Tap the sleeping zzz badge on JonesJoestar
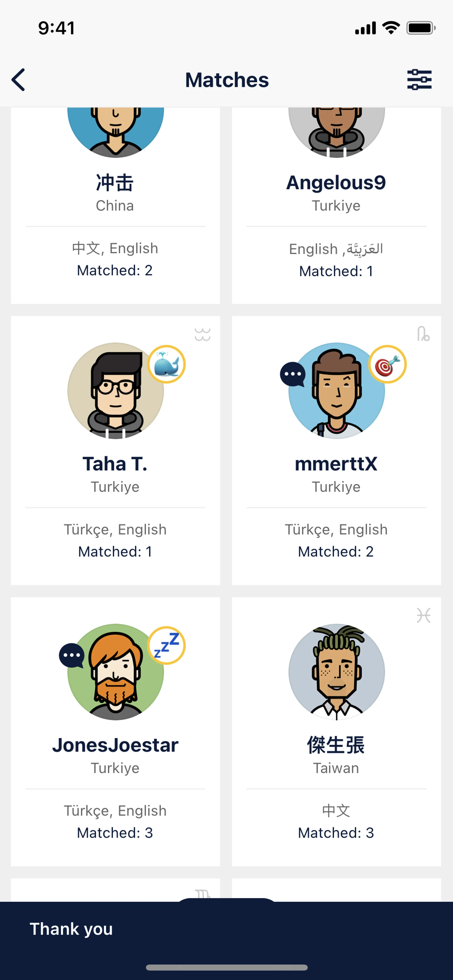Image resolution: width=453 pixels, height=980 pixels. [166, 645]
